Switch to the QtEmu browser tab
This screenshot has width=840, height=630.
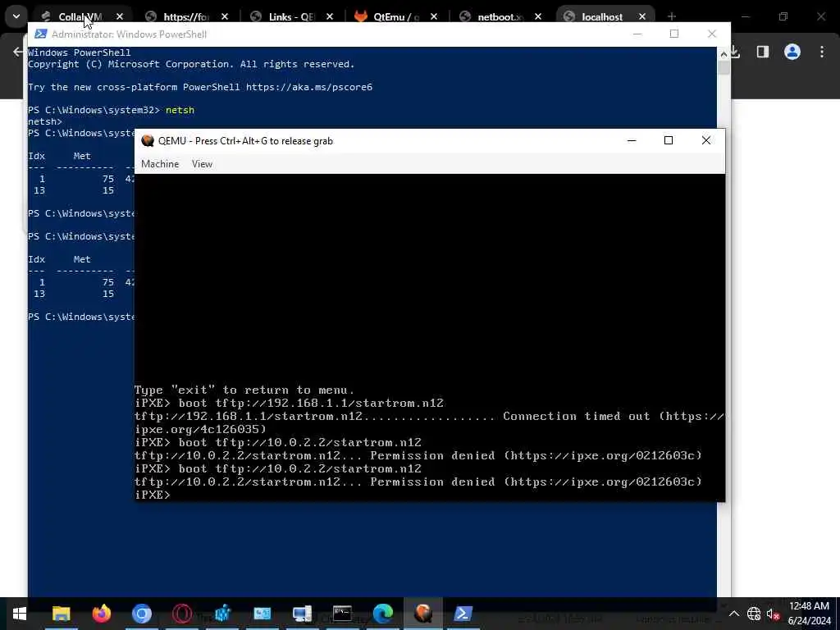point(396,16)
